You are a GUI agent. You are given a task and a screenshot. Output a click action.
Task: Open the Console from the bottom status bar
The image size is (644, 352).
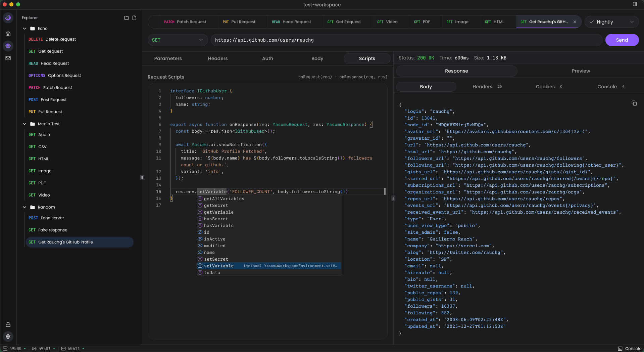click(x=630, y=349)
